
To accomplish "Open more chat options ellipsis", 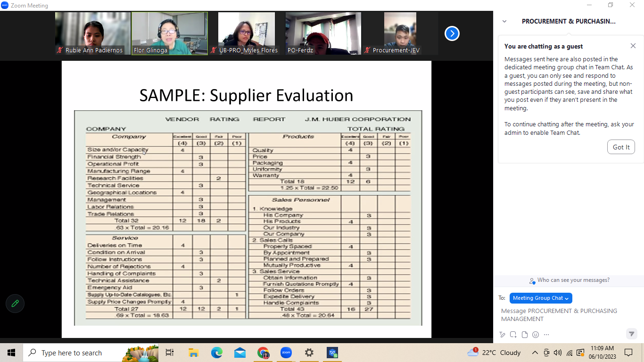I will tap(546, 335).
